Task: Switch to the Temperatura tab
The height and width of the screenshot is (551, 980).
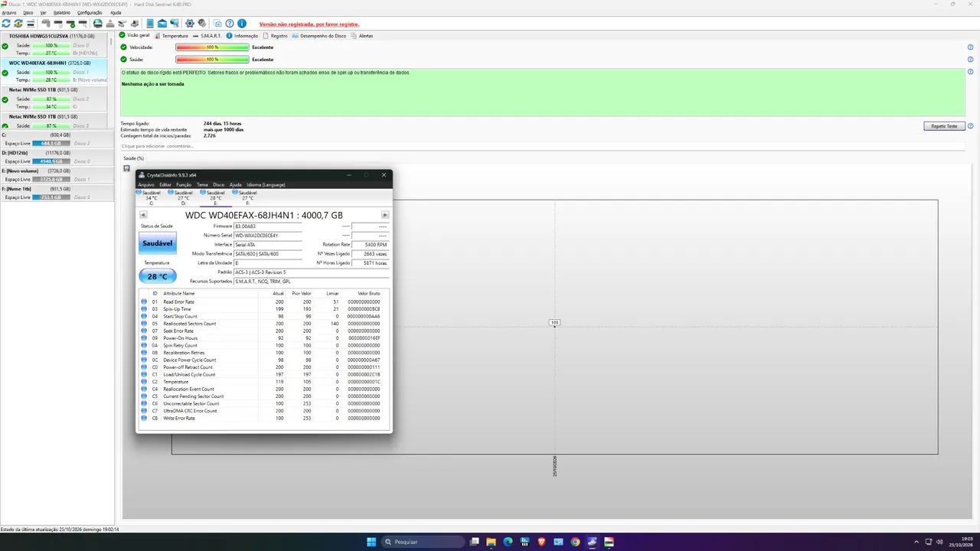Action: [171, 35]
